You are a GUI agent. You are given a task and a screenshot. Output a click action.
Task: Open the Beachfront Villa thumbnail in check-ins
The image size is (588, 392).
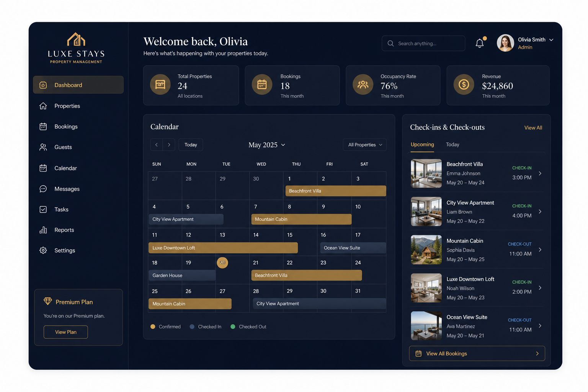pos(426,173)
